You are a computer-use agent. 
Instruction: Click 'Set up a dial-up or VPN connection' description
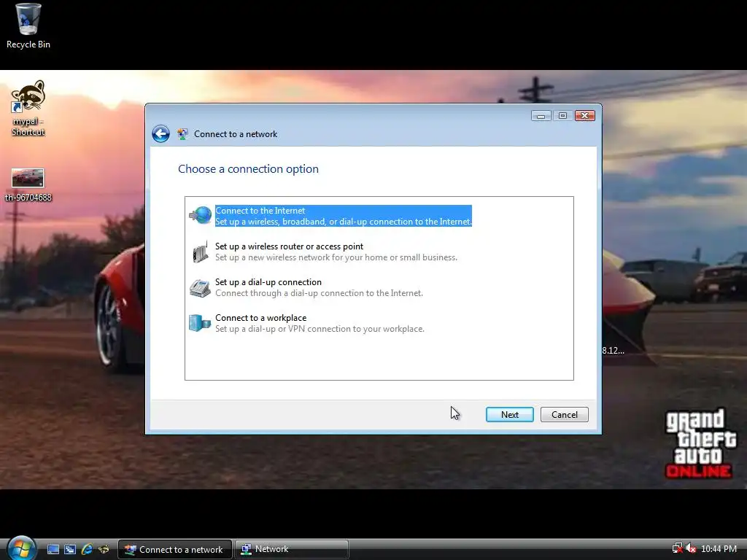click(320, 329)
